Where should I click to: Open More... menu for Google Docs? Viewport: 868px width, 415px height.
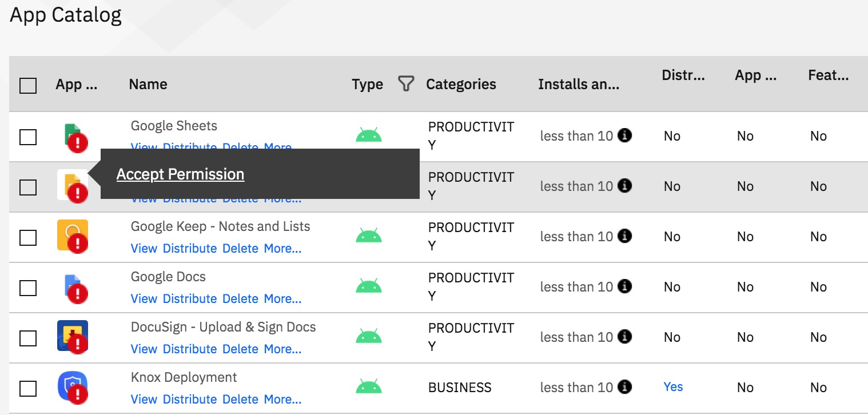click(x=282, y=299)
